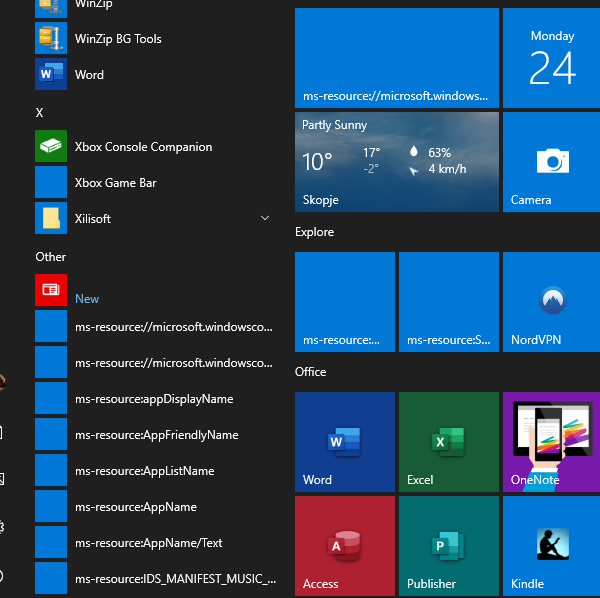
Task: Launch the Word tile in Office group
Action: 345,442
